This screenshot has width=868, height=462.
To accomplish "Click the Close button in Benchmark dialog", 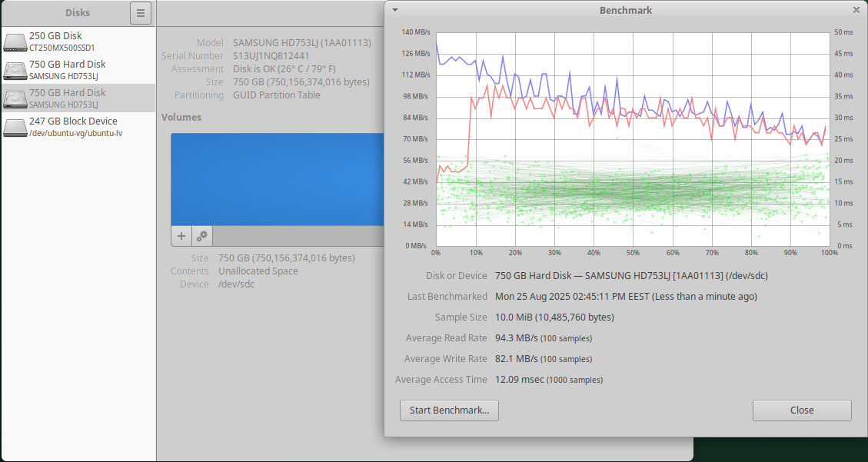I will coord(802,410).
